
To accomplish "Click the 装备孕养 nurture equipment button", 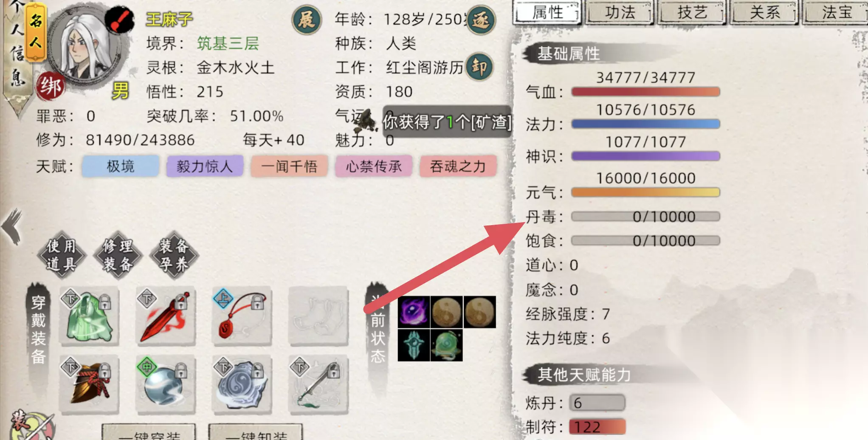I will [174, 255].
